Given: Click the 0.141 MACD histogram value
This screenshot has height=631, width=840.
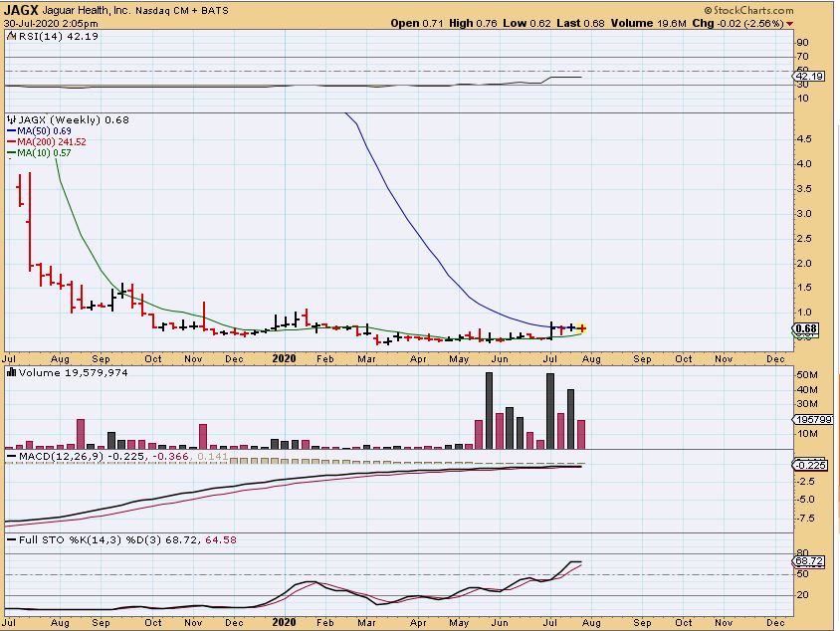Looking at the screenshot, I should pos(213,457).
